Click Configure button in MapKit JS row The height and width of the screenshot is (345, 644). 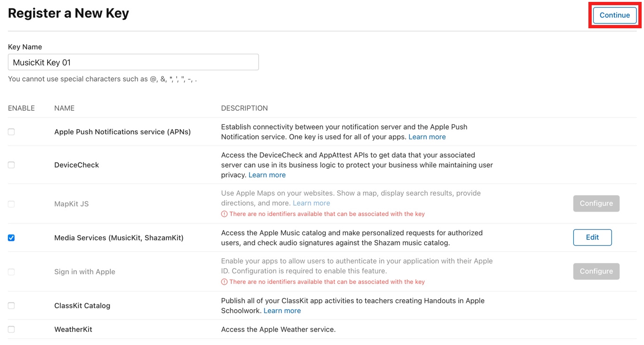[596, 204]
